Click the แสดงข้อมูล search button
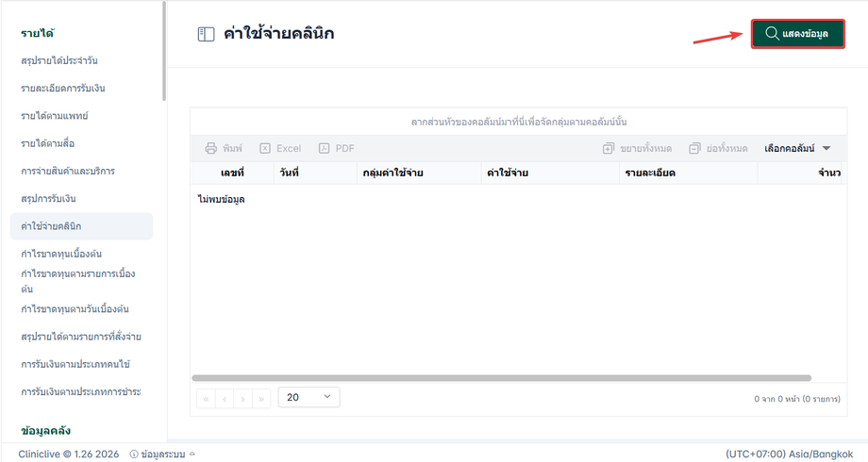 (797, 34)
